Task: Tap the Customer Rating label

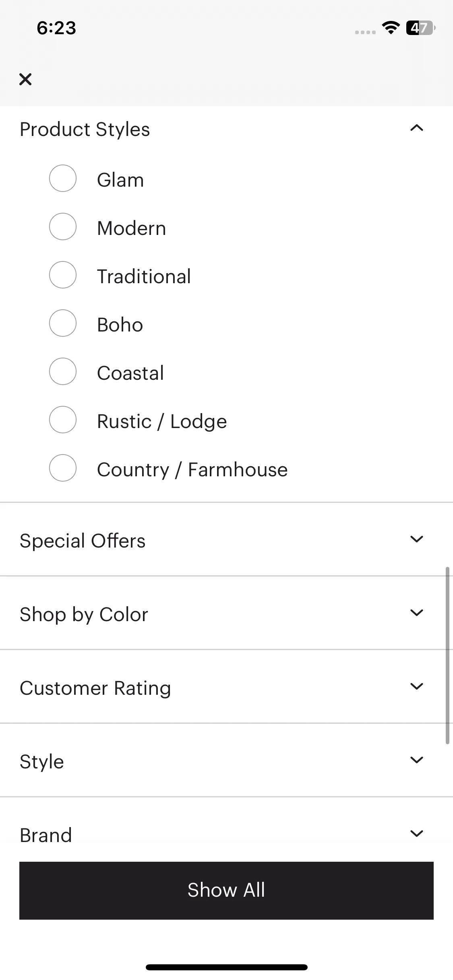Action: (95, 688)
